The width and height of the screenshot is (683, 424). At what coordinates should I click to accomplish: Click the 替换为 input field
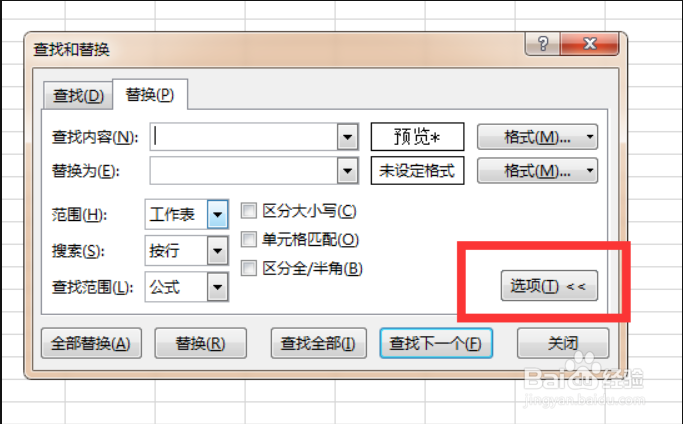[x=244, y=170]
